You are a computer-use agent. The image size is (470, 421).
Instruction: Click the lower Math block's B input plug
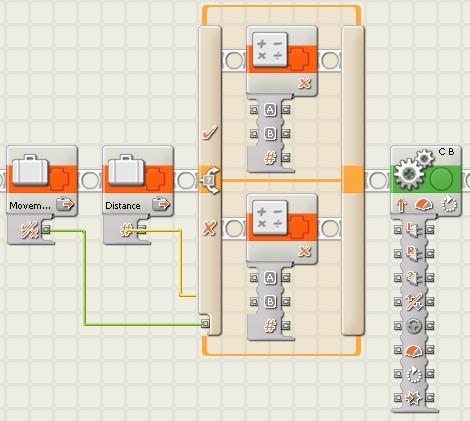(x=254, y=302)
